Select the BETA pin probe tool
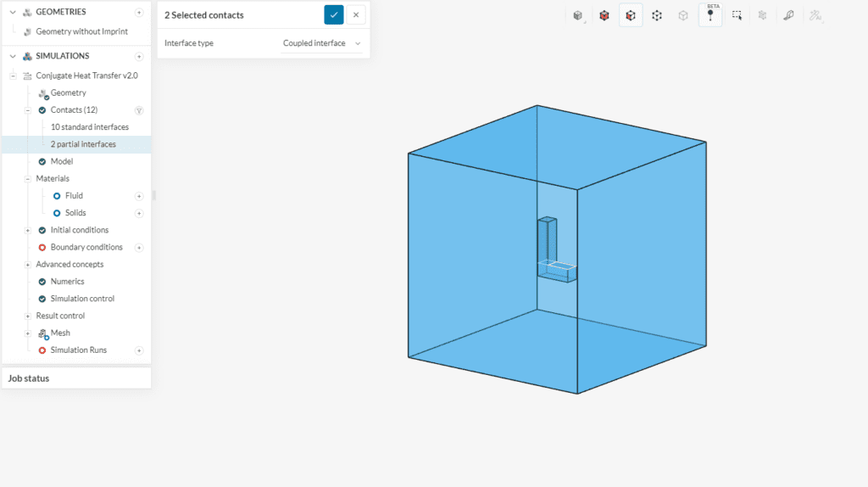 (710, 15)
